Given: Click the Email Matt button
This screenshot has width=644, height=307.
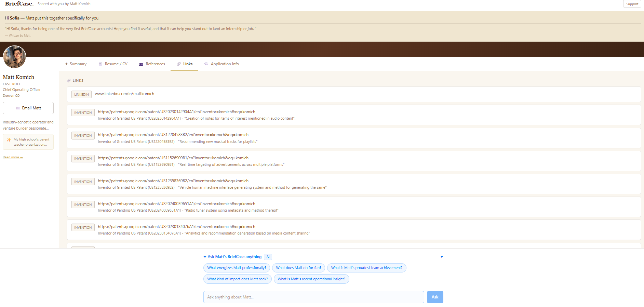Looking at the screenshot, I should click(x=28, y=108).
